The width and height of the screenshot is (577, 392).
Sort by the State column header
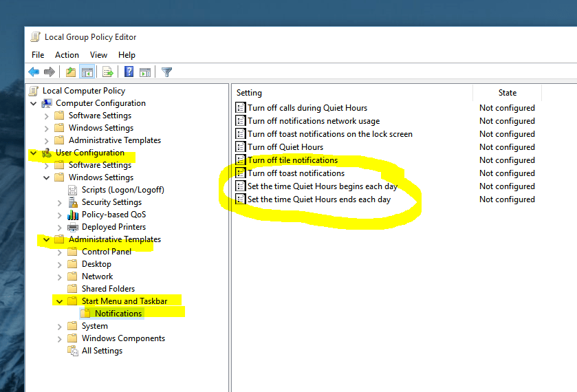pyautogui.click(x=507, y=93)
